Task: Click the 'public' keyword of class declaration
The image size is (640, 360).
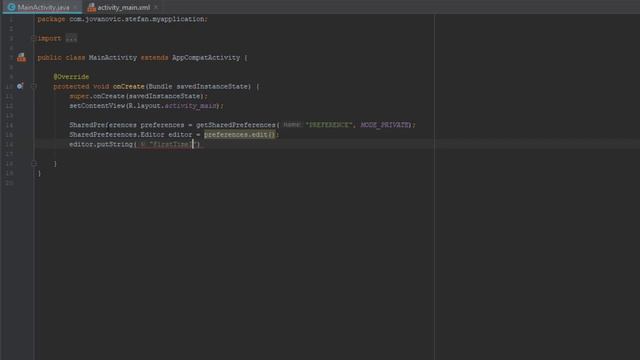Action: pos(49,58)
